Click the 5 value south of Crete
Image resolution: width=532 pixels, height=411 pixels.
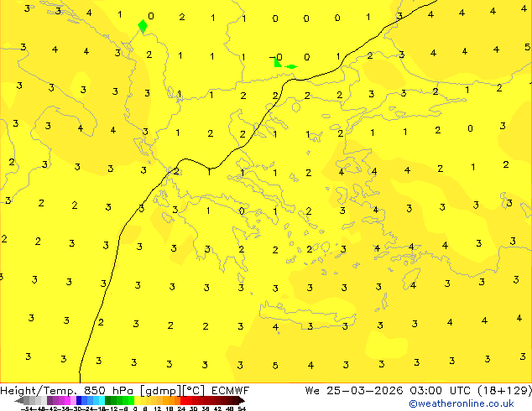click(x=275, y=365)
